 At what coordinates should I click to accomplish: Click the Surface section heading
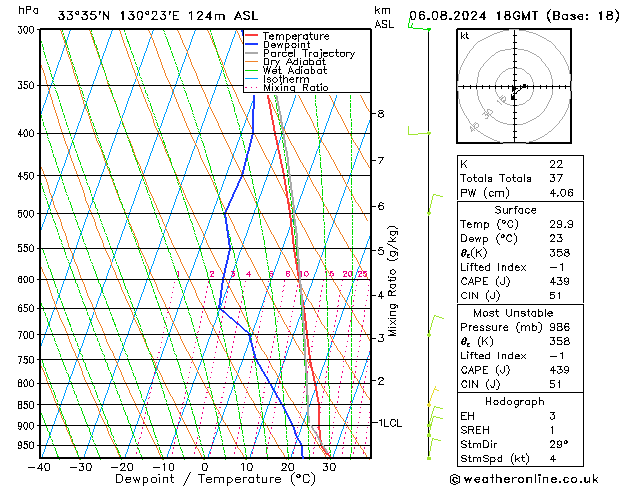[515, 210]
